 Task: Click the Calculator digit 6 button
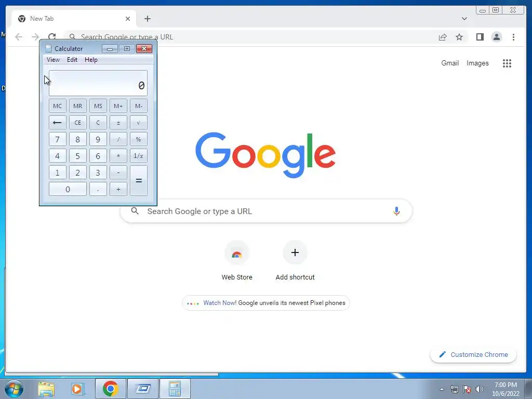98,156
